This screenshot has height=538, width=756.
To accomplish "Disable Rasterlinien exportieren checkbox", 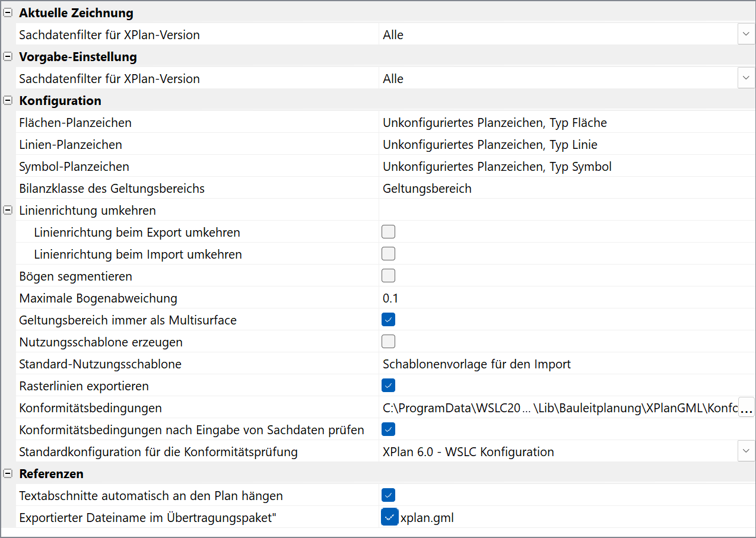I will [388, 386].
